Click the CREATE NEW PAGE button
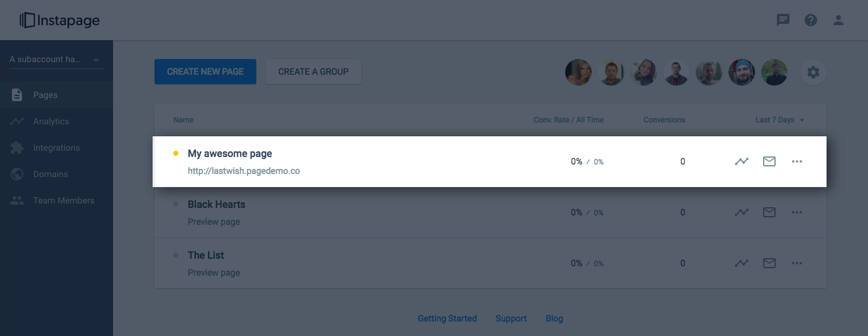This screenshot has width=868, height=336. tap(205, 72)
